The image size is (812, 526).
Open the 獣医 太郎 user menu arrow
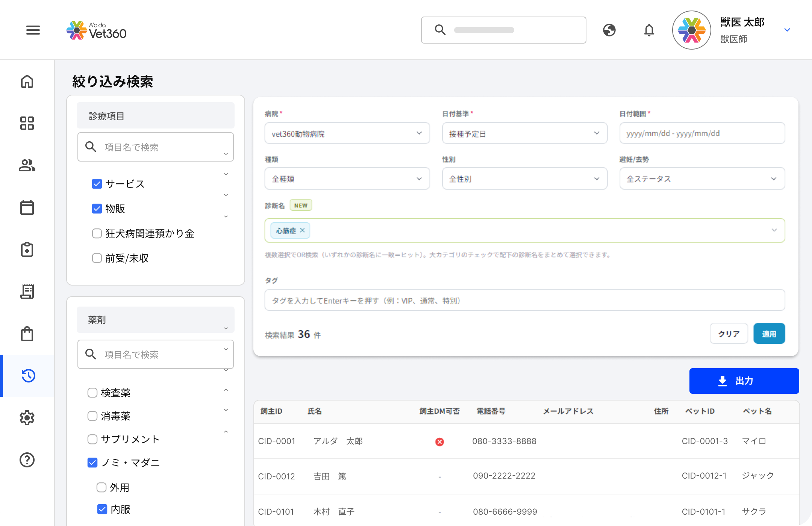[787, 30]
